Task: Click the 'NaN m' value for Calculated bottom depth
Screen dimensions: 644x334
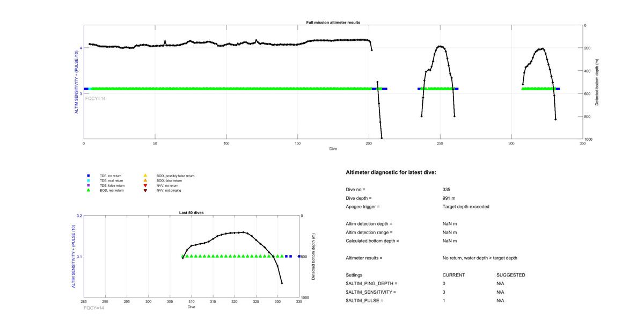Action: [450, 241]
